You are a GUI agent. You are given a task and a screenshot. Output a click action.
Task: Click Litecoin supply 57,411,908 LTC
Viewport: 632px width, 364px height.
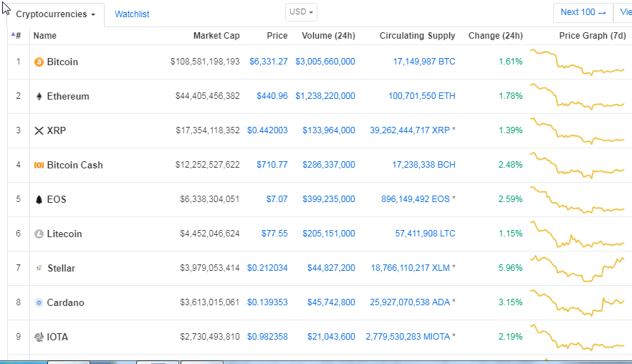pos(425,234)
